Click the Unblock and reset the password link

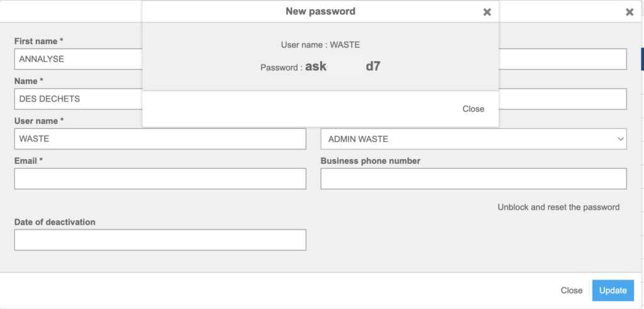point(558,207)
